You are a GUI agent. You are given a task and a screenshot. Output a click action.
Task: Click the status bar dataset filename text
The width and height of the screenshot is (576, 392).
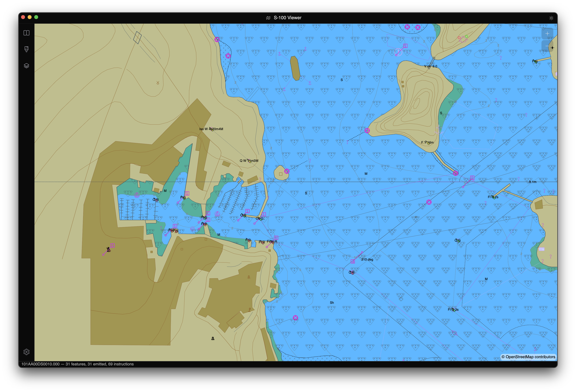pos(40,364)
